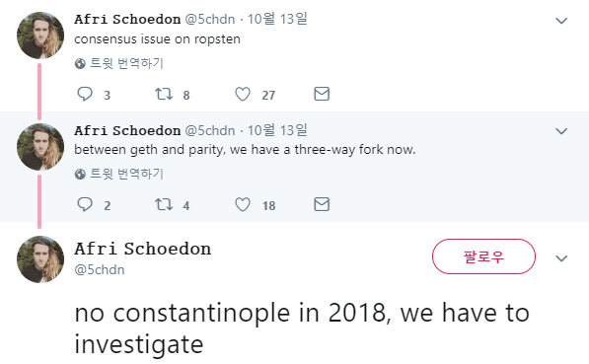Retweet the 'consensus issue on ropsten' tweet
The image size is (589, 364).
(x=164, y=94)
